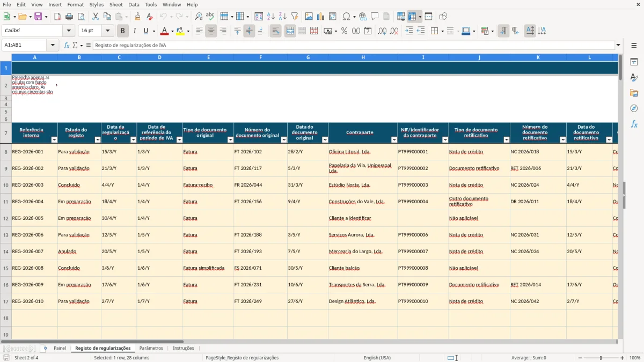
Task: Open the Name Box dropdown arrow
Action: 53,45
